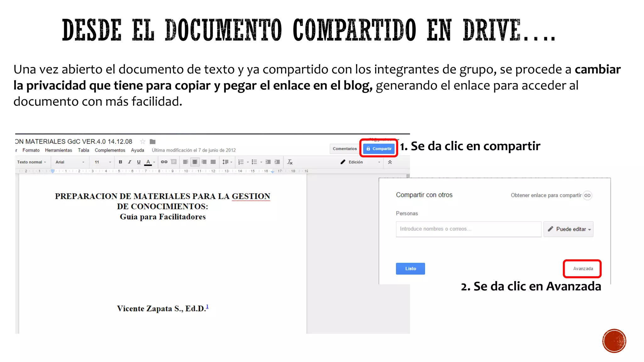644x362 pixels.
Task: Toggle bold formatting
Action: click(x=120, y=162)
